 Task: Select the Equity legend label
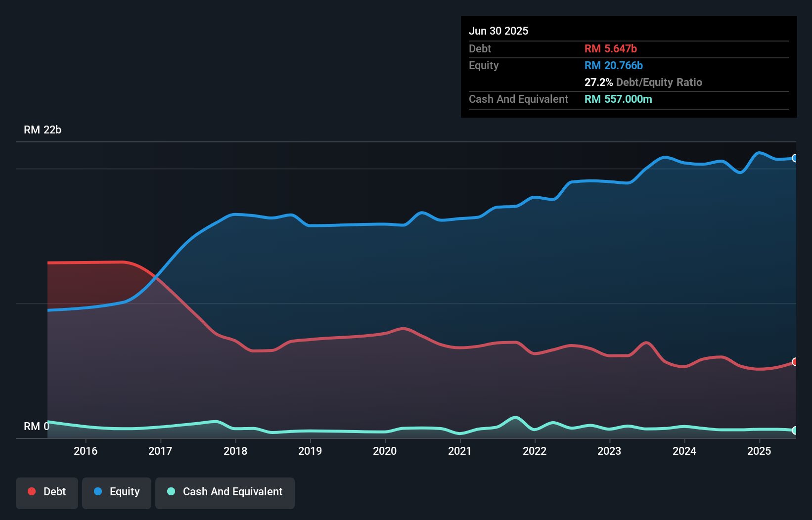[125, 491]
